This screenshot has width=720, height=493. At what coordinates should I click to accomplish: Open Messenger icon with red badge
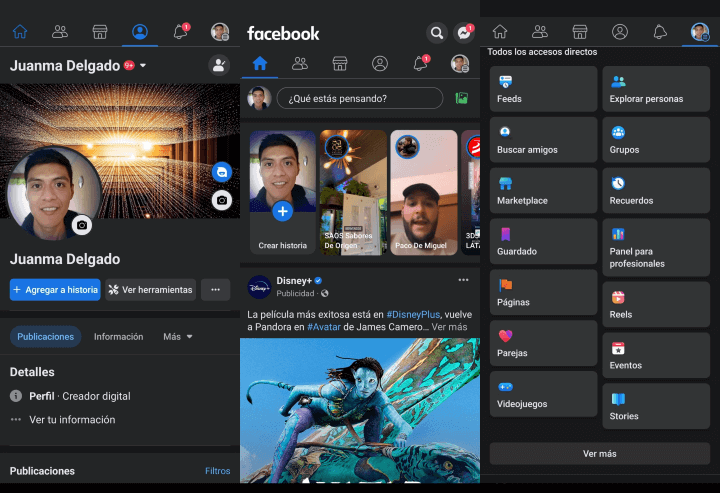(464, 33)
